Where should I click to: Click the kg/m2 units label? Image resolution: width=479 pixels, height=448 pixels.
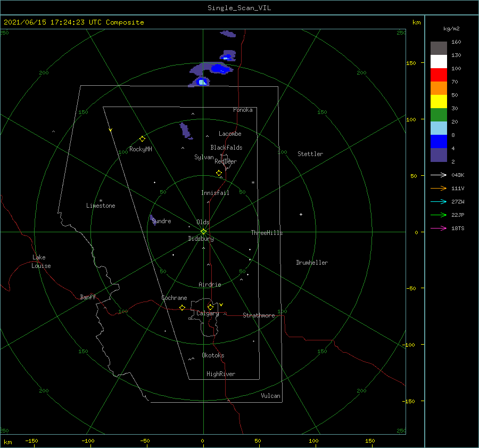pos(451,29)
